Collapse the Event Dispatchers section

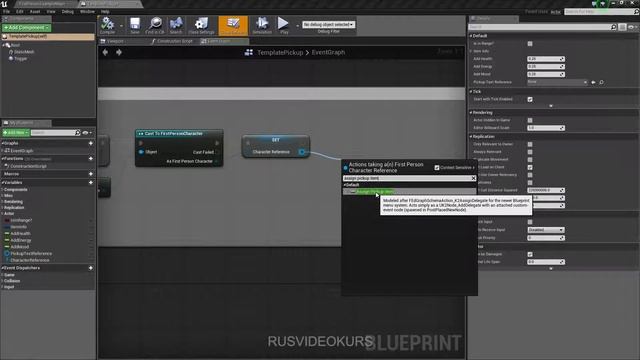2,268
